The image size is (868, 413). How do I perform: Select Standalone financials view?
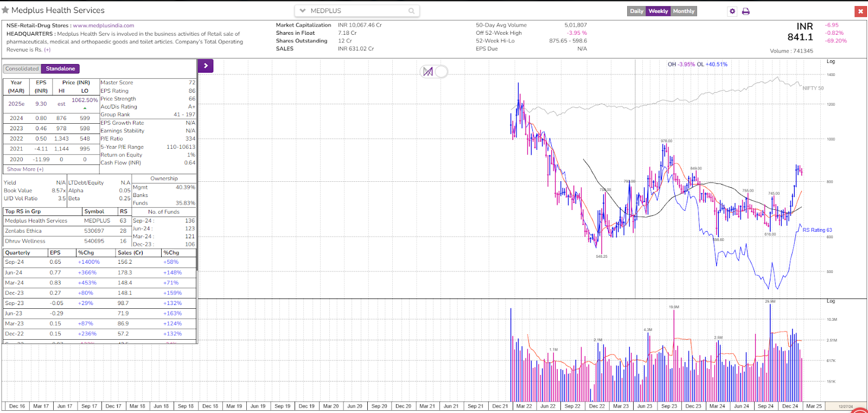(x=60, y=69)
